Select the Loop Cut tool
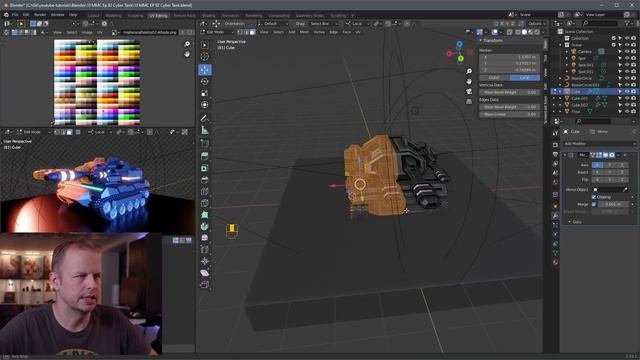Viewport: 640px width, 360px height. tap(205, 191)
